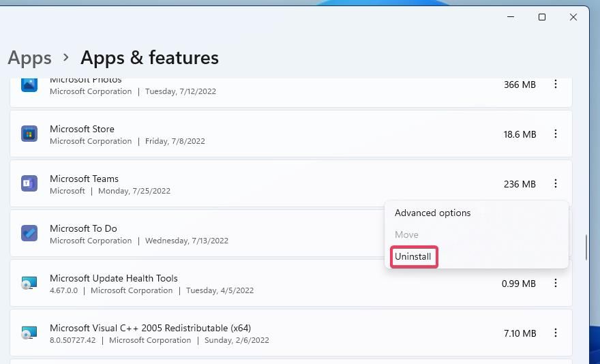Select Microsoft Visual C++ 2005 Redistributable (x64) name

151,328
